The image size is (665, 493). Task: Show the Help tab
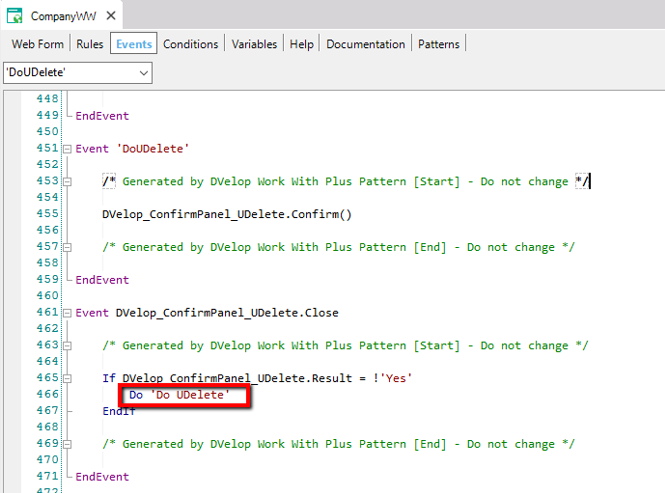[x=301, y=44]
